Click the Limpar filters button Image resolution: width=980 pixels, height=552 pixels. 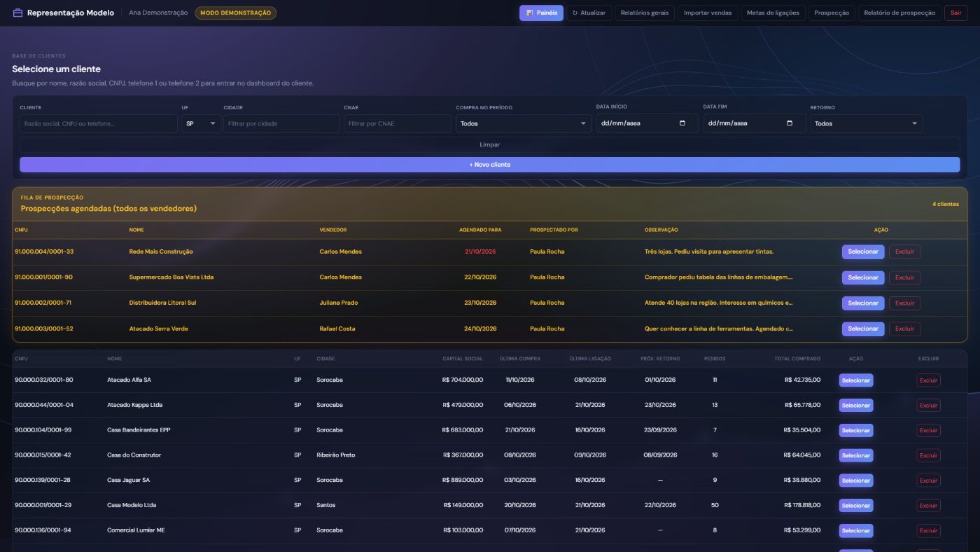(x=489, y=144)
